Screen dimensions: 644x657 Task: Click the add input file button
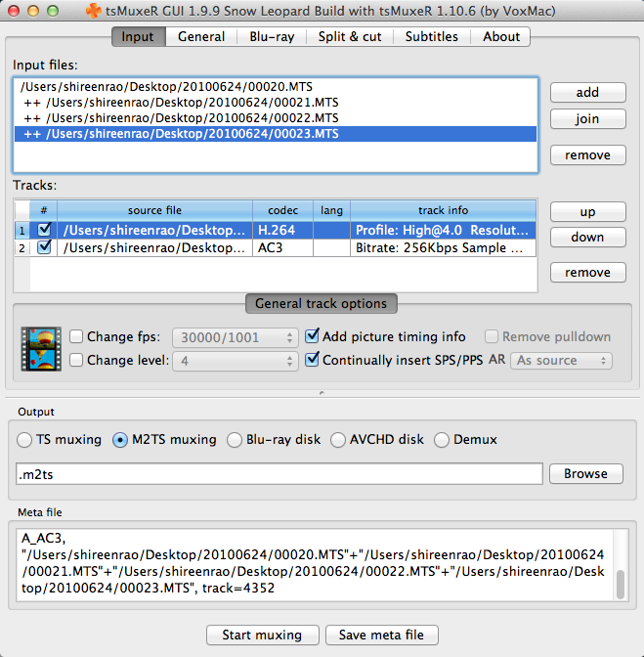[x=588, y=92]
